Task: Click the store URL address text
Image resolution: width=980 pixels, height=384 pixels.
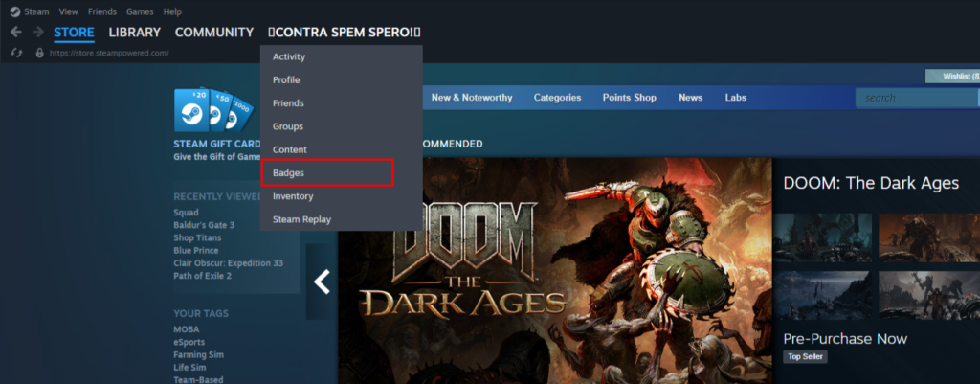Action: 109,54
